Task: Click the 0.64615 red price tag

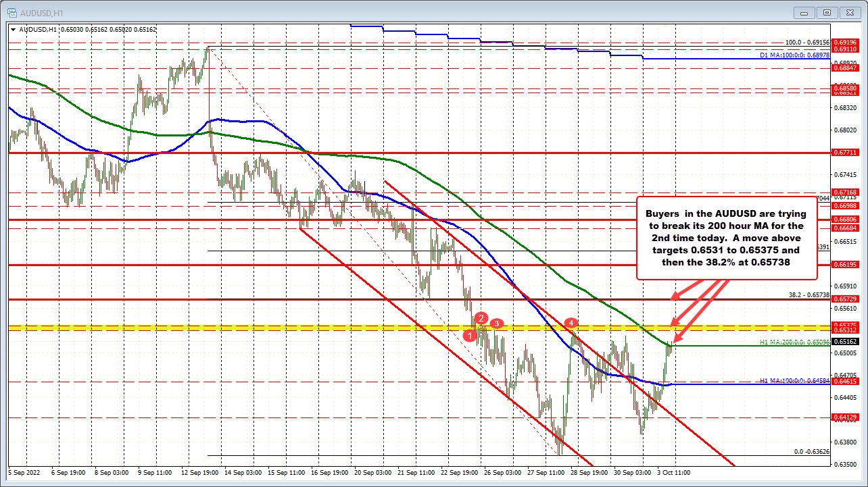Action: [846, 382]
